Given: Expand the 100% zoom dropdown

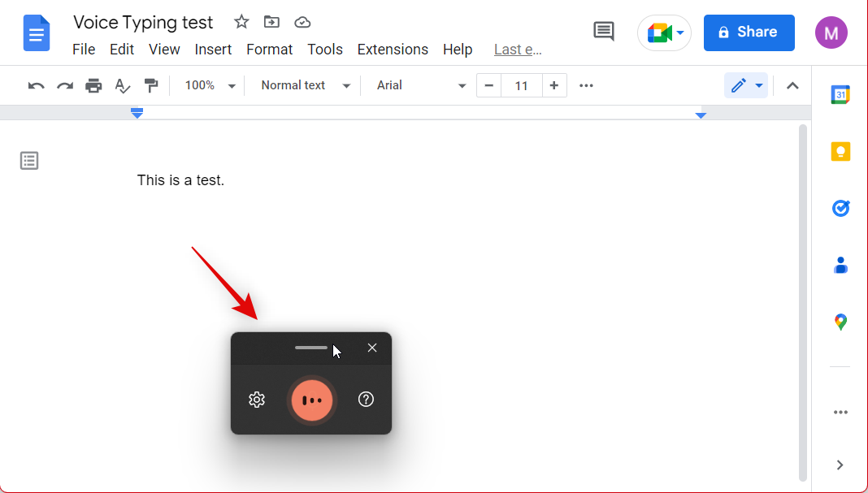Looking at the screenshot, I should [210, 85].
